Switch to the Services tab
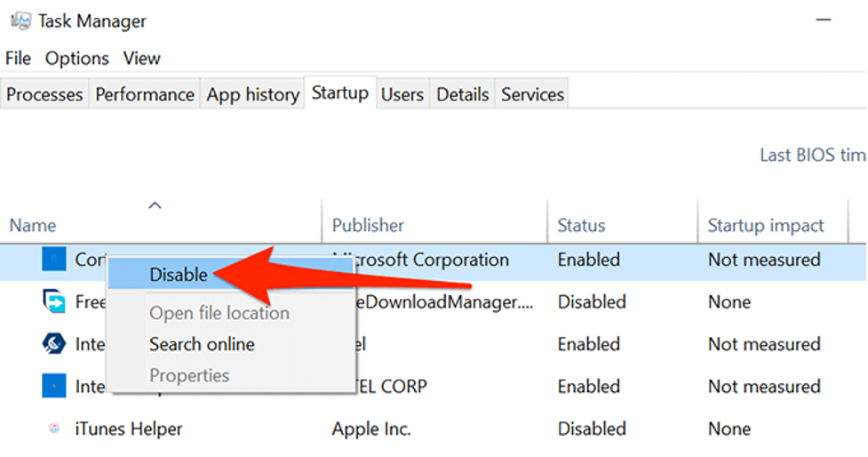868x457 pixels. point(532,94)
